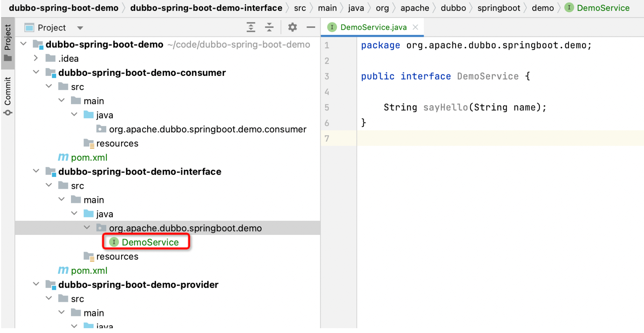644x333 pixels.
Task: Collapse the dubbo-spring-boot-demo-consumer module
Action: [36, 72]
